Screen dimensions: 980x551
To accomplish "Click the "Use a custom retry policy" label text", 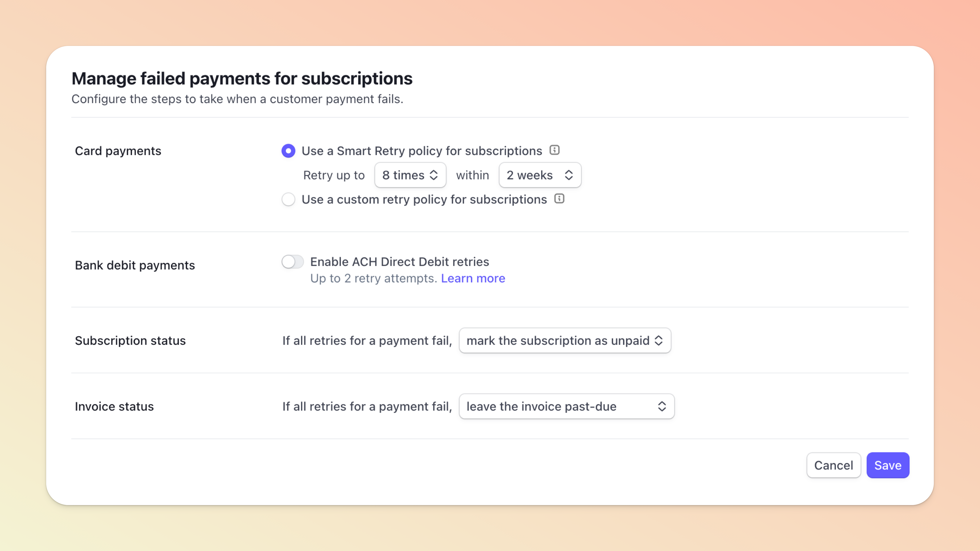I will [424, 199].
